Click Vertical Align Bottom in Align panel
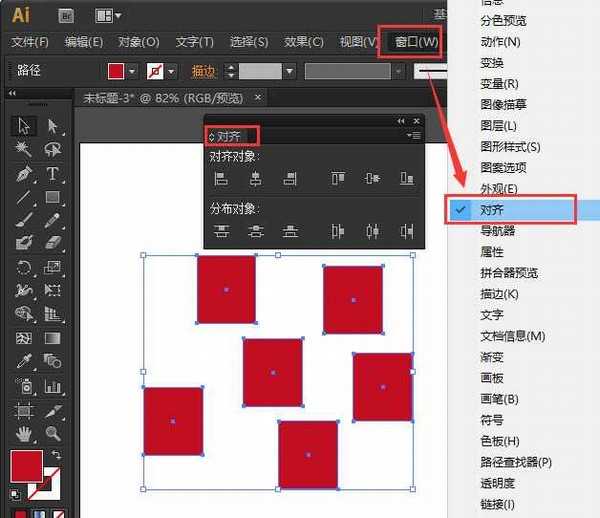This screenshot has height=518, width=600. coord(407,178)
